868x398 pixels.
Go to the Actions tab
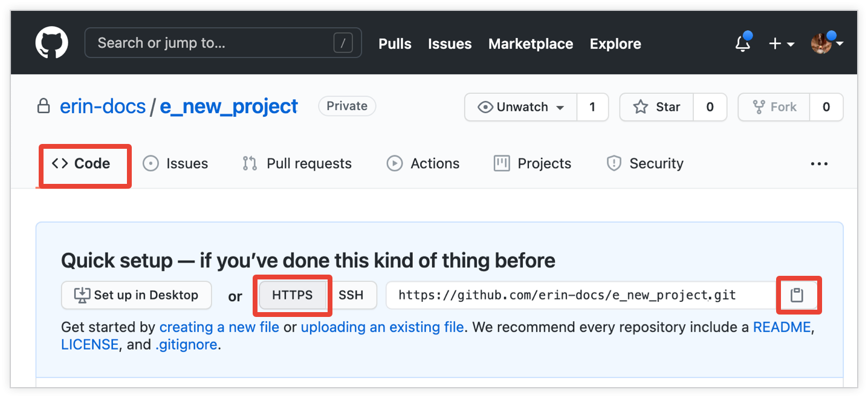(423, 164)
